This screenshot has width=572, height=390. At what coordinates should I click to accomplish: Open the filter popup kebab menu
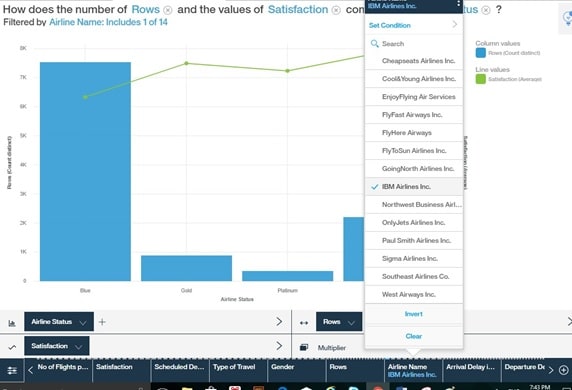458,4
